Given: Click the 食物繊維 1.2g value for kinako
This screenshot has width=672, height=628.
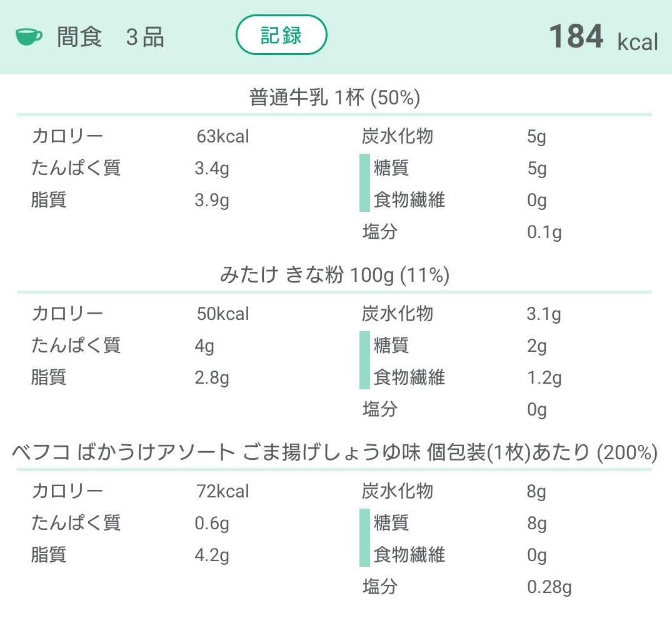Looking at the screenshot, I should coord(544,378).
